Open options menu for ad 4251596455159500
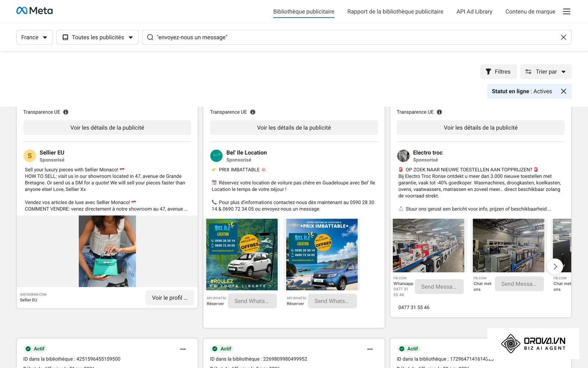This screenshot has width=588, height=368. (183, 349)
